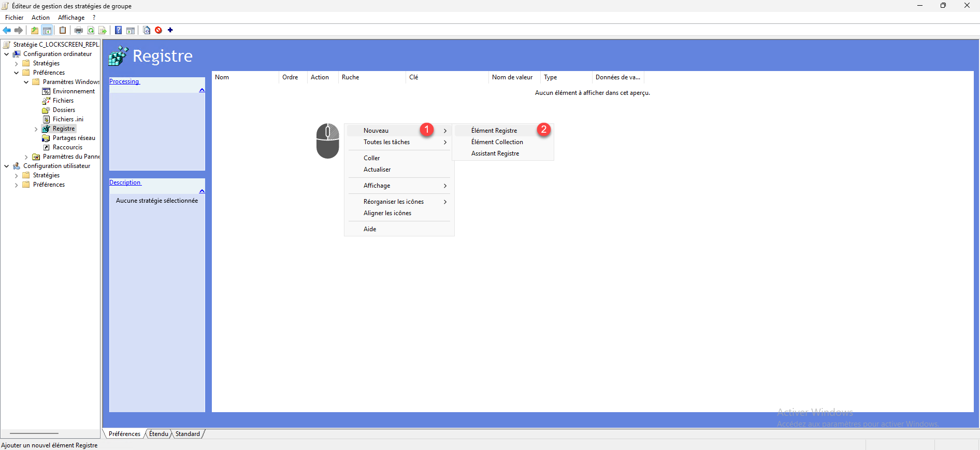Click the blue back arrow toolbar icon
The height and width of the screenshot is (450, 980).
(7, 30)
